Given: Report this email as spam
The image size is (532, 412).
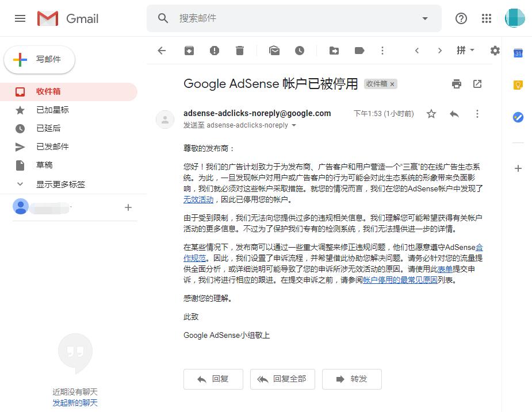Looking at the screenshot, I should [215, 51].
